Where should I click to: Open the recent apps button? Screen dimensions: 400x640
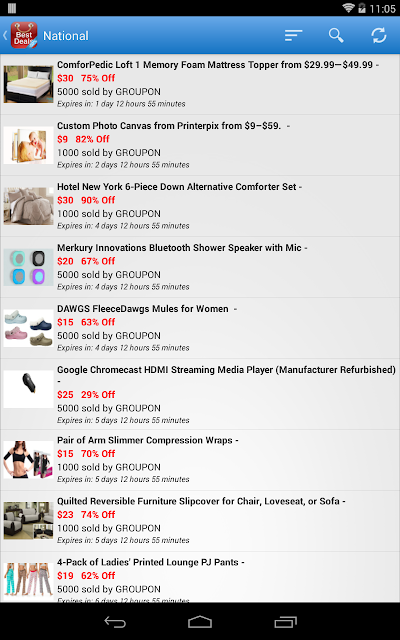pyautogui.click(x=285, y=622)
